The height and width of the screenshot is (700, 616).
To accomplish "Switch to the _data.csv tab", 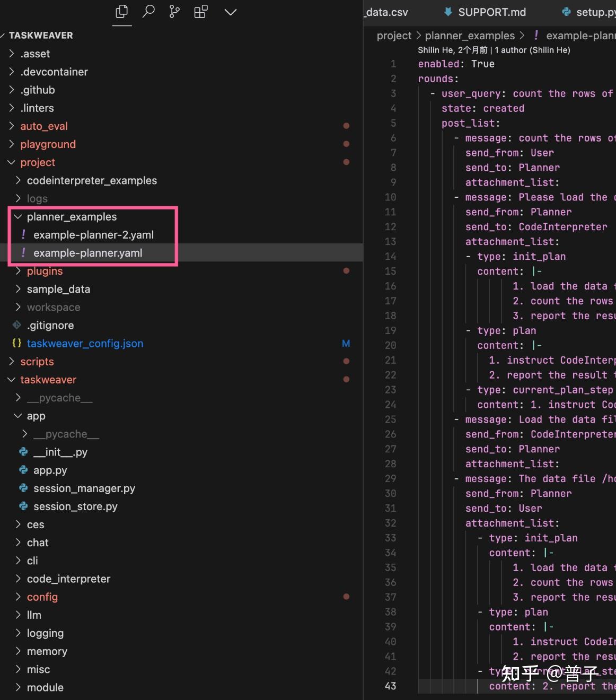I will [386, 12].
